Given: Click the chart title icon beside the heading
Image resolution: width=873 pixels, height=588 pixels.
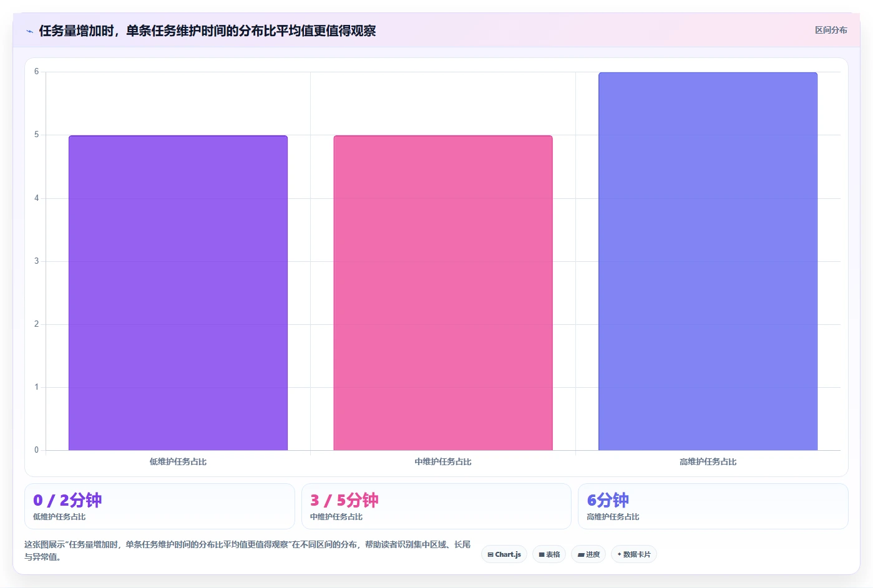Looking at the screenshot, I should point(29,31).
